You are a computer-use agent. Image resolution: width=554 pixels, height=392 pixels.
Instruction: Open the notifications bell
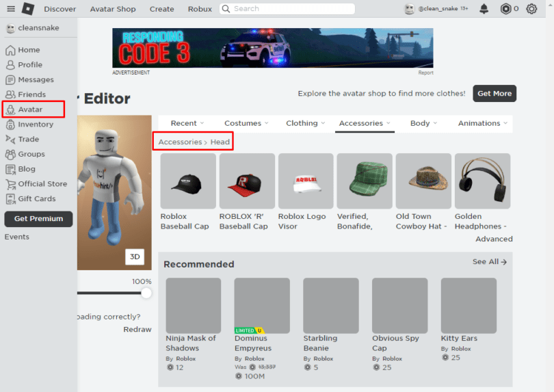click(484, 8)
